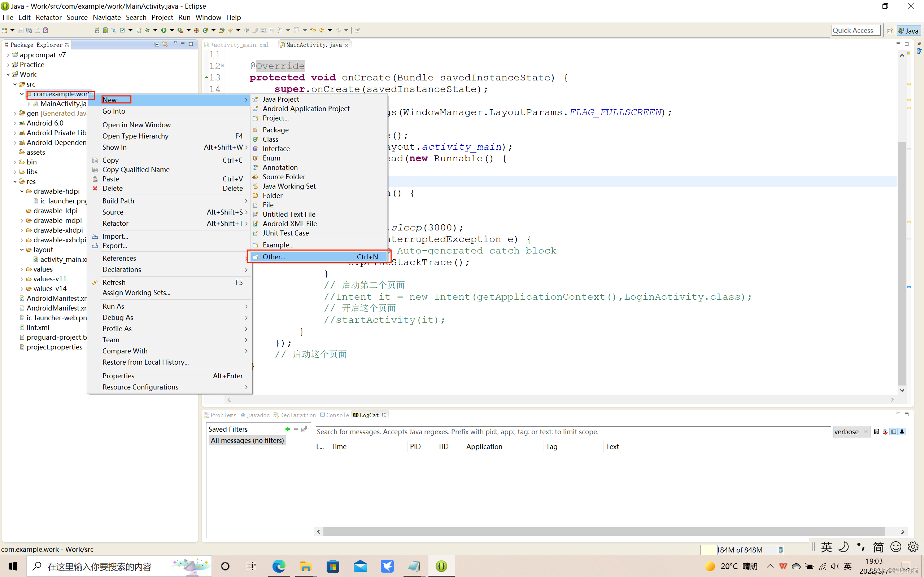Clear the LogCat log
This screenshot has width=924, height=577.
point(885,432)
